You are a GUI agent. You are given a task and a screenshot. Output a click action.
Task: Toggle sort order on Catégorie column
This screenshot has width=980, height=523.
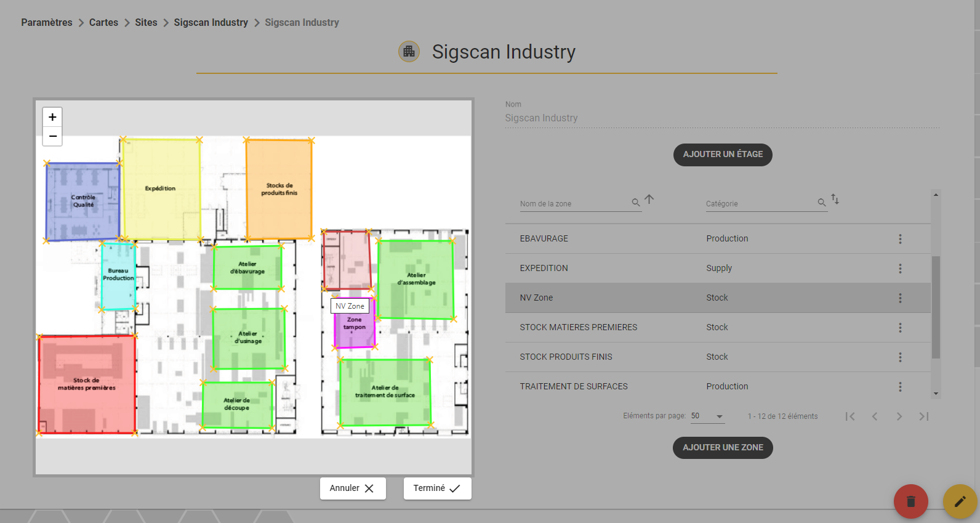pyautogui.click(x=835, y=200)
